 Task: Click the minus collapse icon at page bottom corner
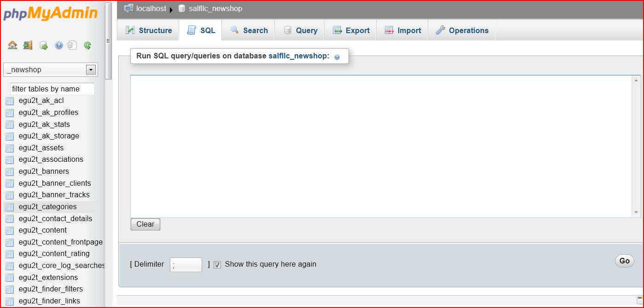[x=639, y=299]
